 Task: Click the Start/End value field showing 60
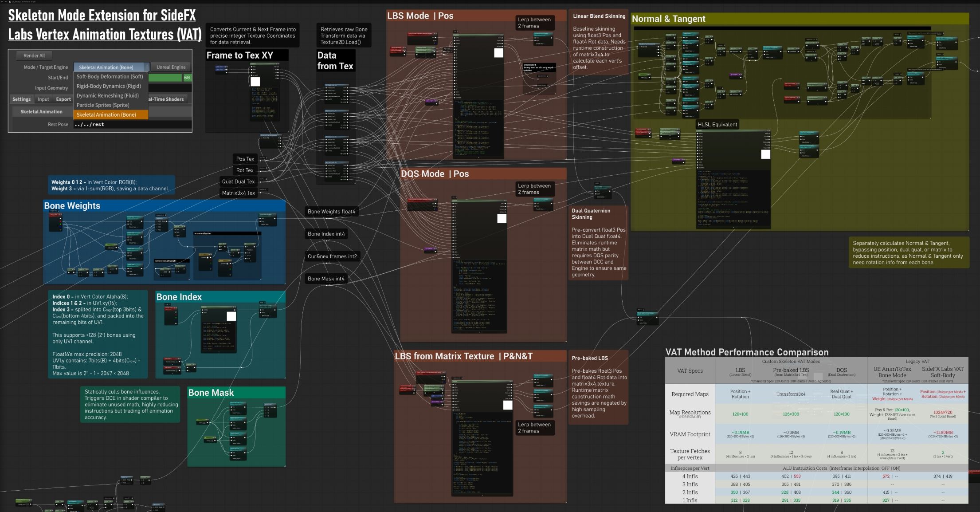tap(187, 78)
